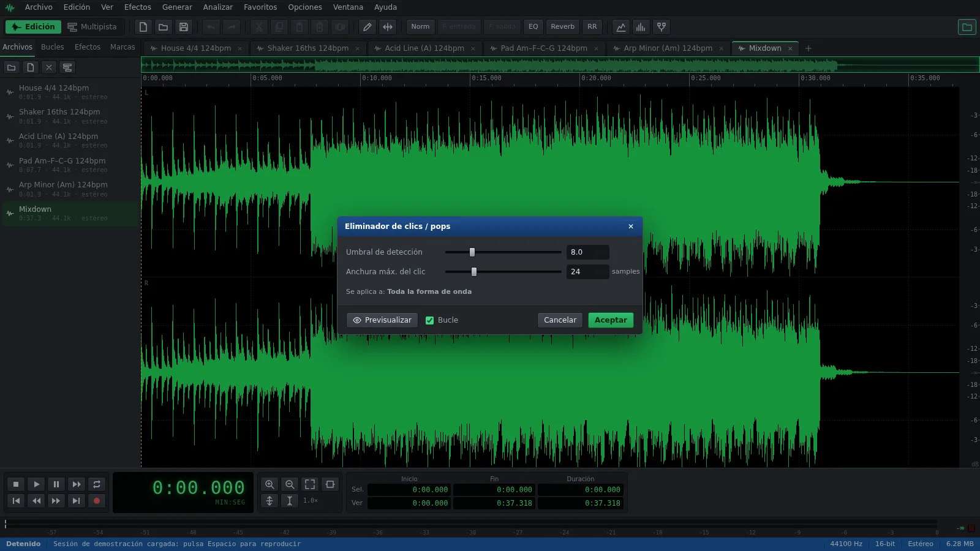Click the save disk icon
The image size is (980, 551).
184,27
